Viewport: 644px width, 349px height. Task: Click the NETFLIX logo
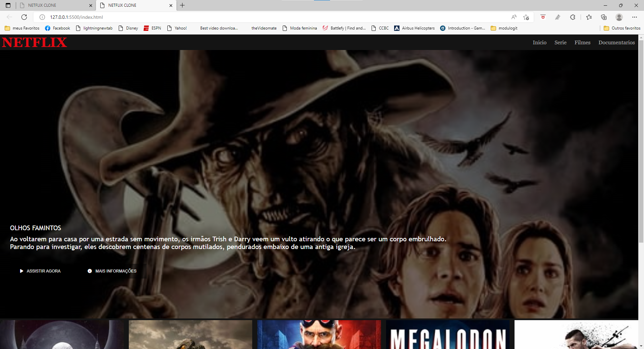(x=34, y=42)
